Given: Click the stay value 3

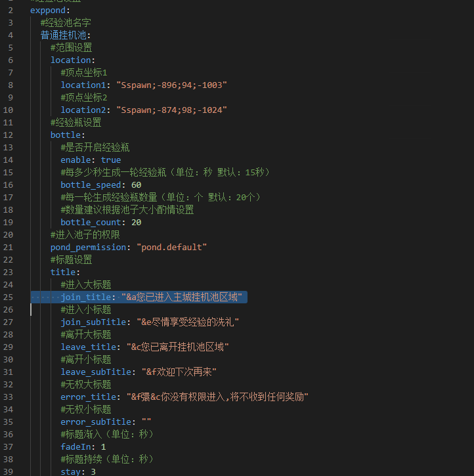Looking at the screenshot, I should click(x=93, y=472).
